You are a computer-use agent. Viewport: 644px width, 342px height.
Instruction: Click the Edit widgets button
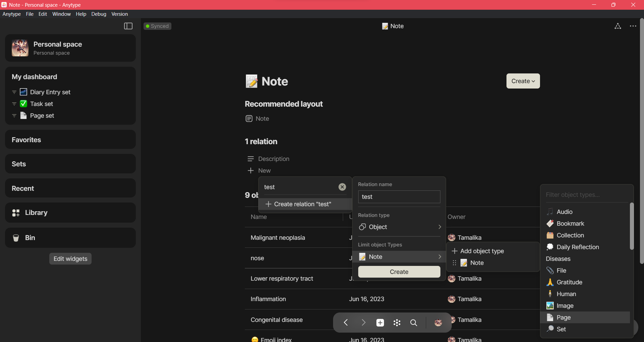coord(70,259)
